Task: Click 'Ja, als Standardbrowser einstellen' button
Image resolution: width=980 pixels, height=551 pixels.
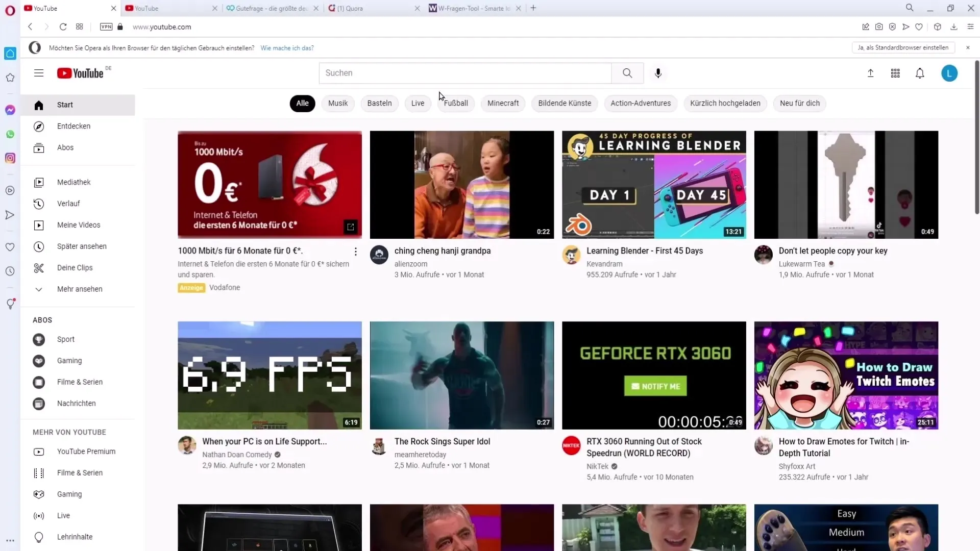Action: (x=903, y=47)
